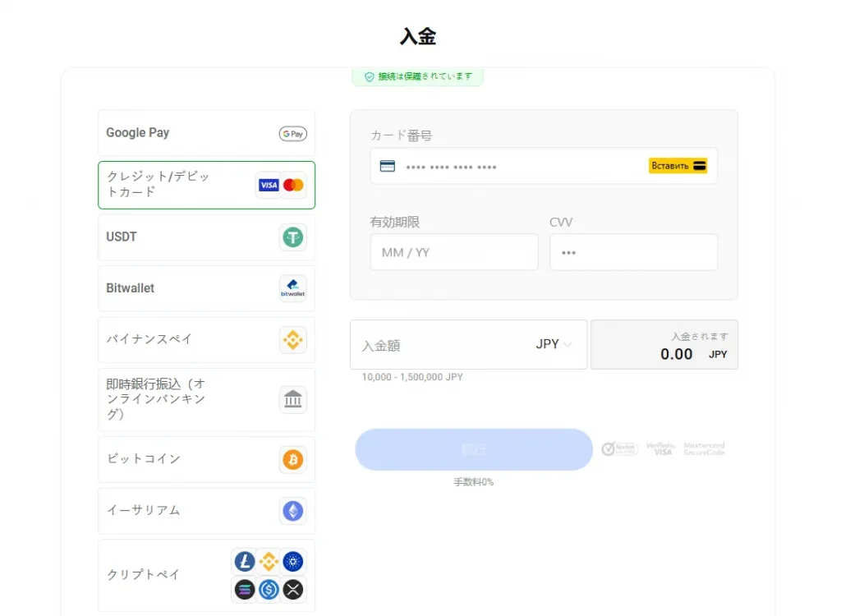The width and height of the screenshot is (841, 616).
Task: Click the 接続は保護されています secure badge
Action: 418,76
